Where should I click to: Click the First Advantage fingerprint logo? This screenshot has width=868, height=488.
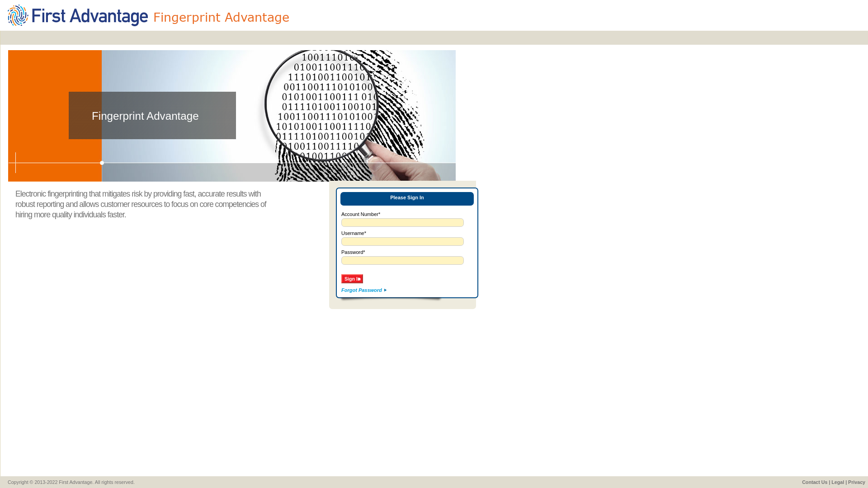tap(78, 15)
